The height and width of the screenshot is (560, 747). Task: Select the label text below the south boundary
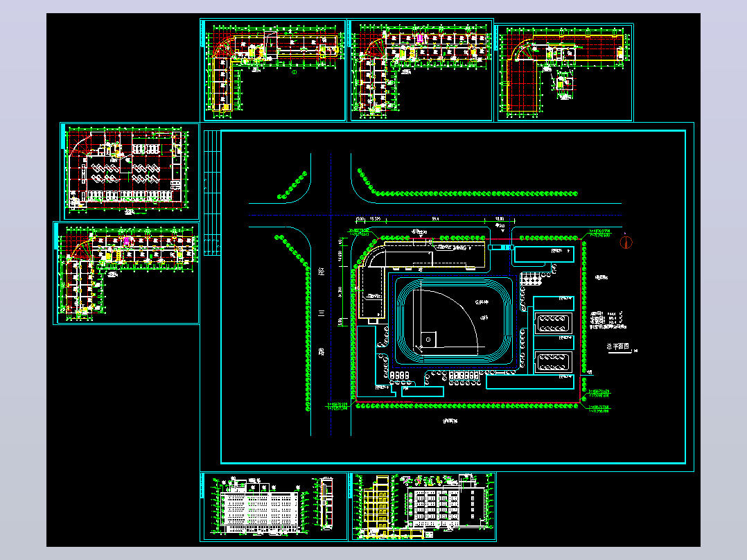point(450,421)
